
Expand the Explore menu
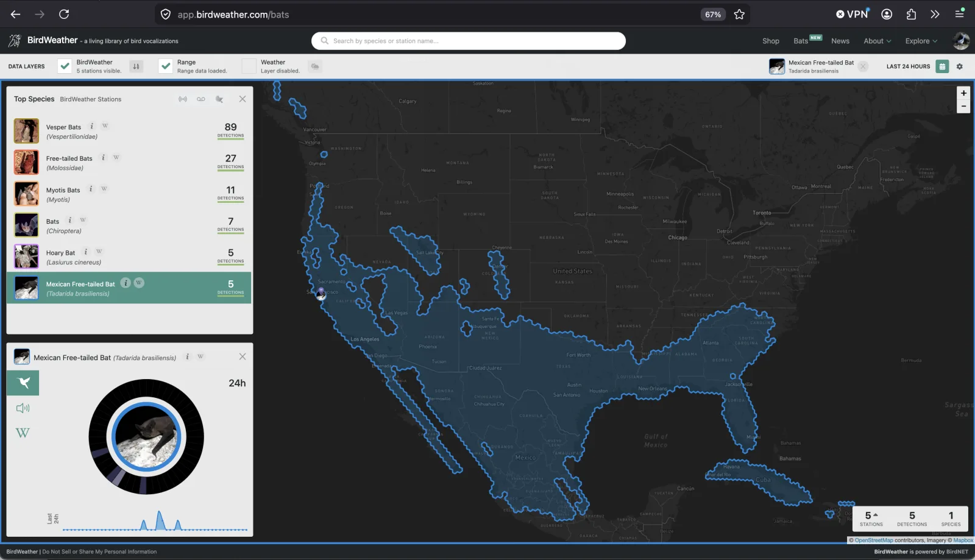click(x=921, y=41)
